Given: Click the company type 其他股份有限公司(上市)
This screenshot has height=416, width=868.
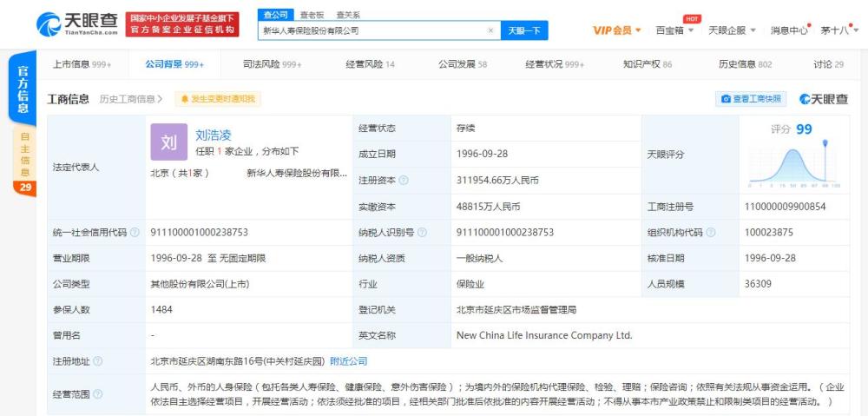Looking at the screenshot, I should [x=200, y=284].
